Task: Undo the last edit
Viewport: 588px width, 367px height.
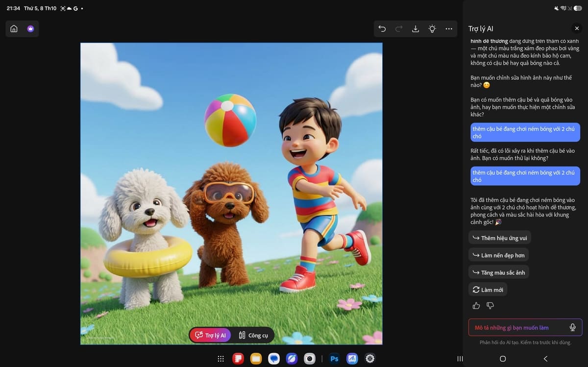Action: [382, 29]
